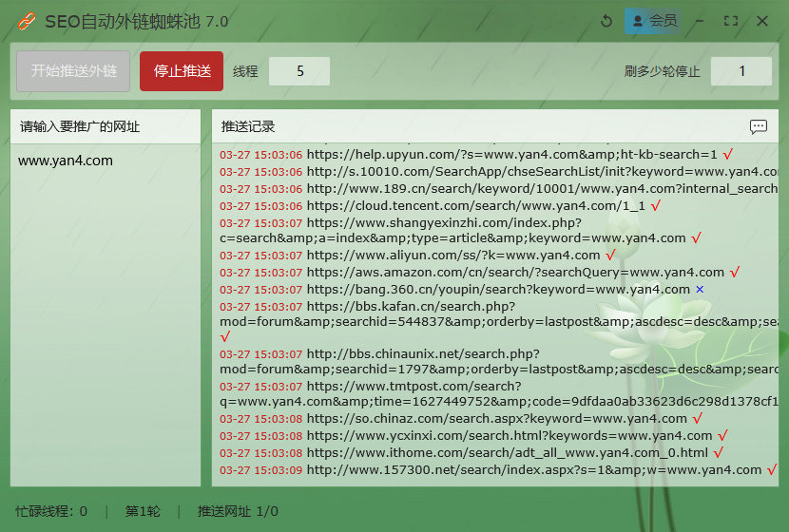The width and height of the screenshot is (789, 532).
Task: Open the chat bubble icon in 推送记录 header
Action: (x=758, y=126)
